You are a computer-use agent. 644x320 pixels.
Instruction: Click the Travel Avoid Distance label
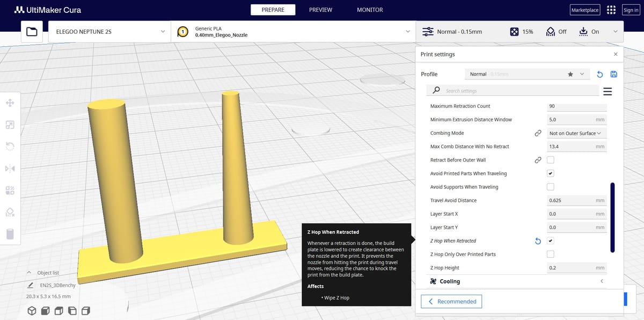(453, 200)
